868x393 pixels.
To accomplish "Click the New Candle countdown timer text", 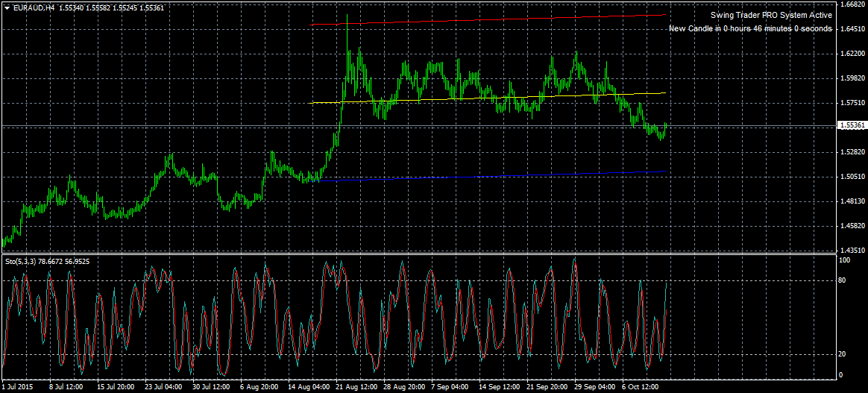I will coord(750,28).
